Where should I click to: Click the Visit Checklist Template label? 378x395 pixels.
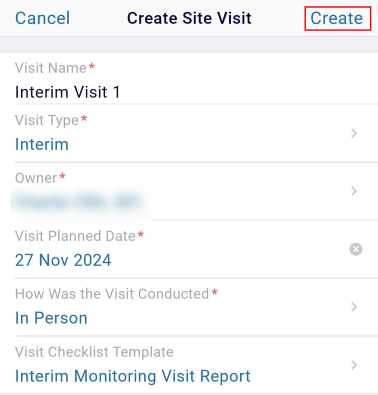pos(94,352)
